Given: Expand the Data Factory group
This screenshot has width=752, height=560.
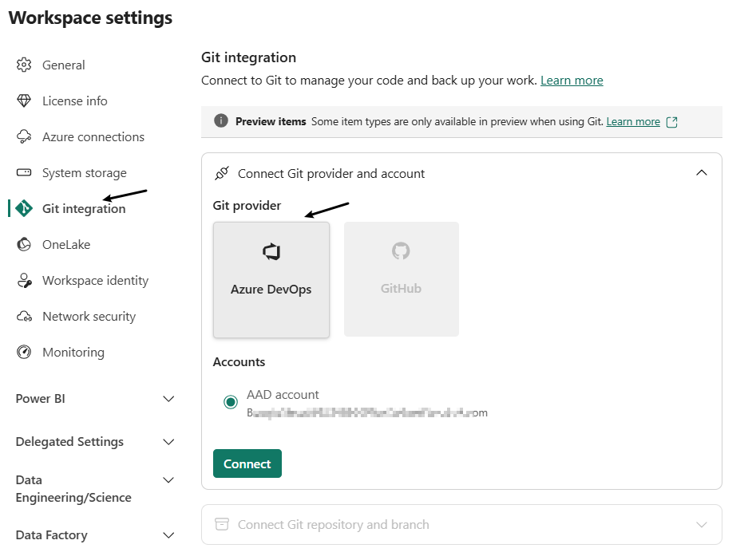Looking at the screenshot, I should coord(168,535).
